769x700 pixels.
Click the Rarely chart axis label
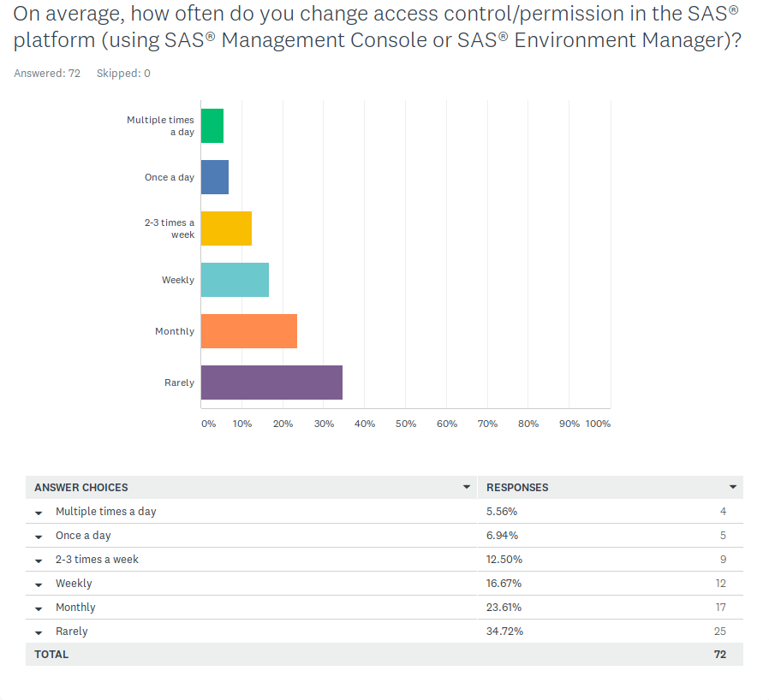180,383
